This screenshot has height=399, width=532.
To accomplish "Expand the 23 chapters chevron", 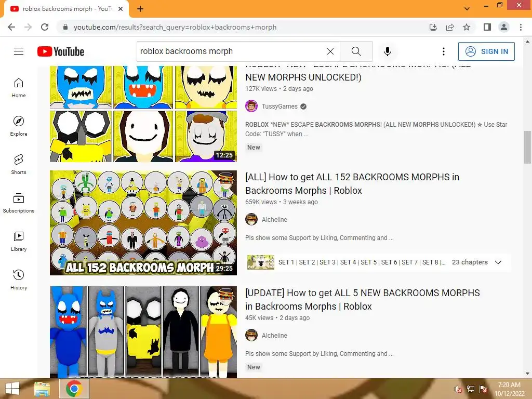I will (498, 262).
